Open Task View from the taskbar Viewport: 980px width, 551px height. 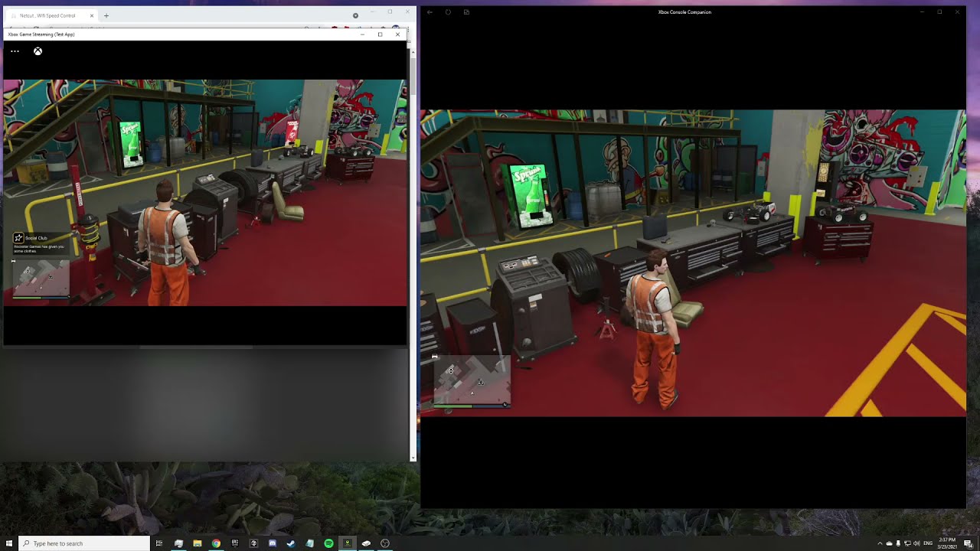(x=159, y=543)
